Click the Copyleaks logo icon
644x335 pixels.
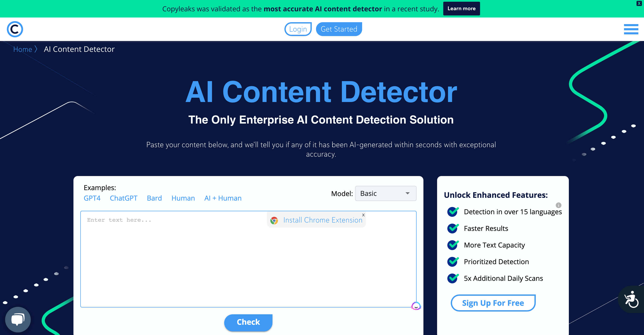point(15,29)
